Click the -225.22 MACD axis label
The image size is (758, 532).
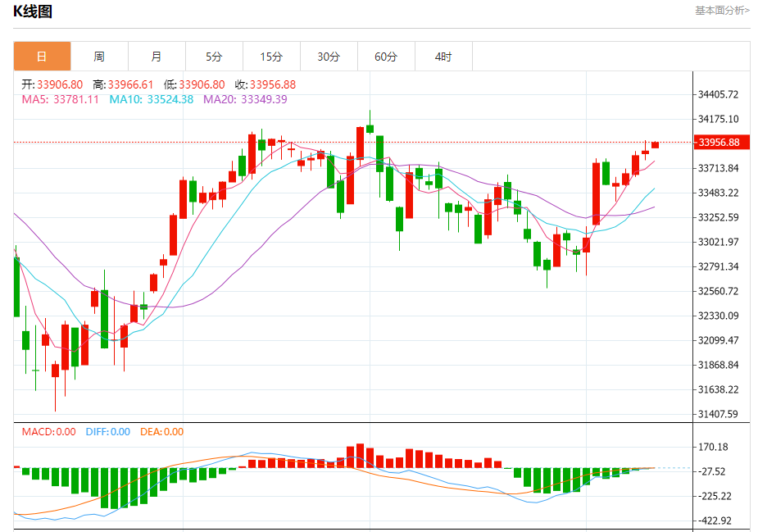pyautogui.click(x=715, y=496)
